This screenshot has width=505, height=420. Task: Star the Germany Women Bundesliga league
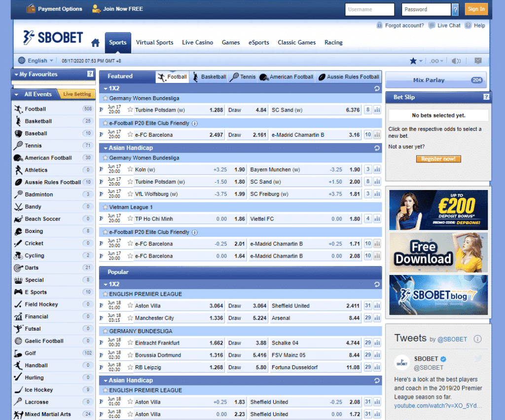[x=105, y=99]
